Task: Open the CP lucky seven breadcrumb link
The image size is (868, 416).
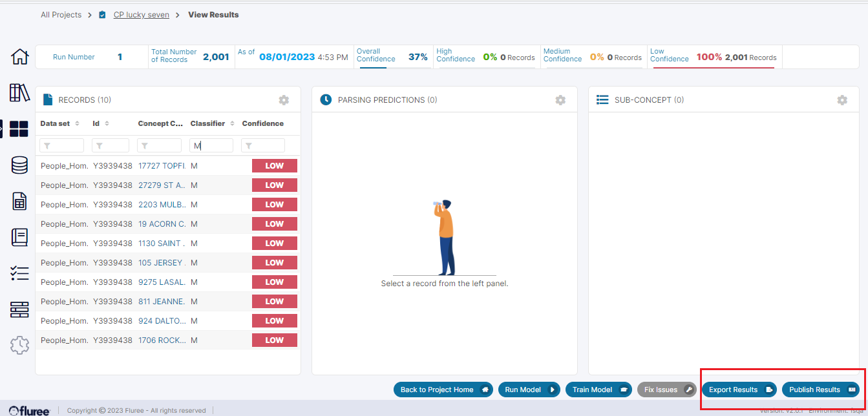Action: click(x=141, y=15)
